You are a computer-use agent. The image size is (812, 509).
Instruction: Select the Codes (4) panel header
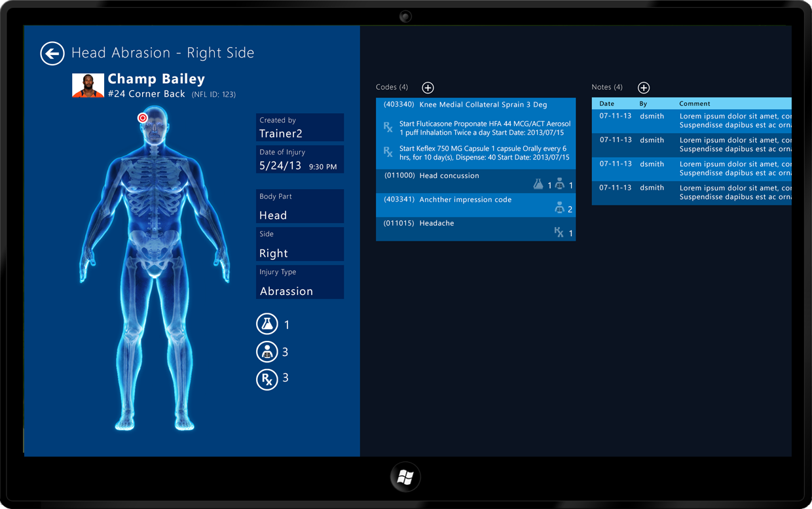tap(392, 86)
